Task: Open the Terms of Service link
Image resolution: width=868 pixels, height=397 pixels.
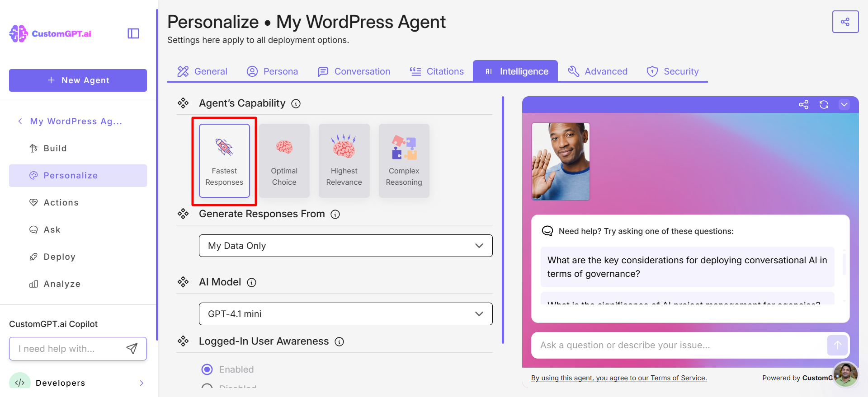Action: (619, 378)
